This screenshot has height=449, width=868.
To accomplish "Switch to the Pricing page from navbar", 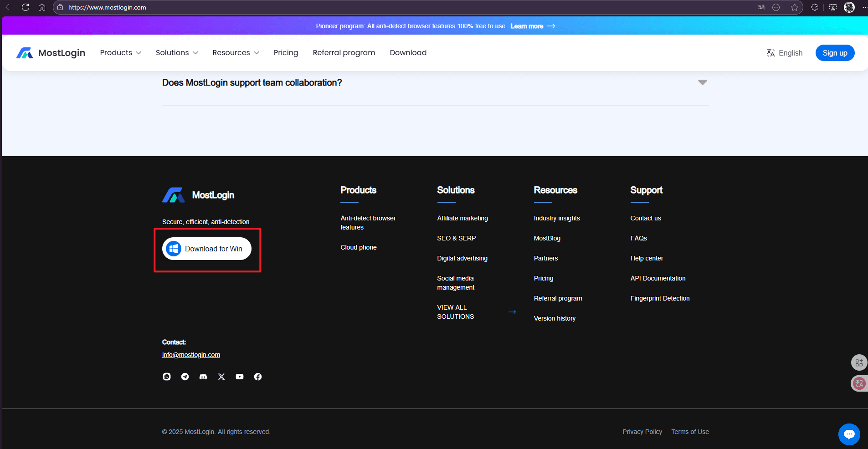I will (x=285, y=52).
